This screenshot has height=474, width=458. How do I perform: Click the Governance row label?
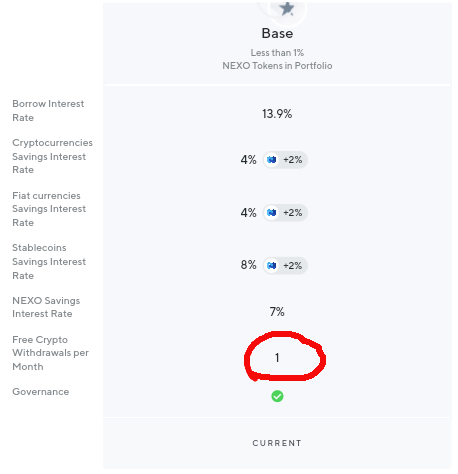tap(41, 392)
